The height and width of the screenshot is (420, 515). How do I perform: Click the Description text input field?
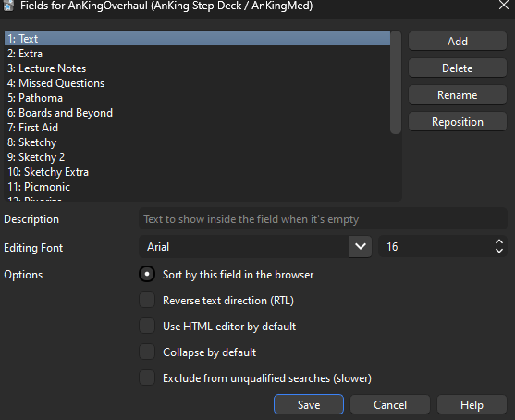(x=323, y=219)
